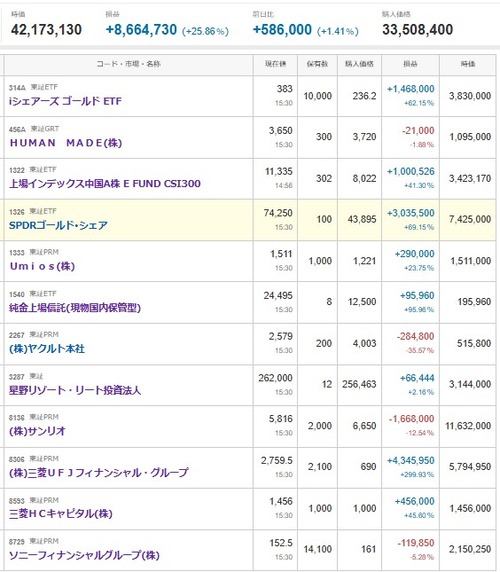Image resolution: width=500 pixels, height=572 pixels.
Task: Click code 456A 東証GRT label
Action: click(x=34, y=129)
